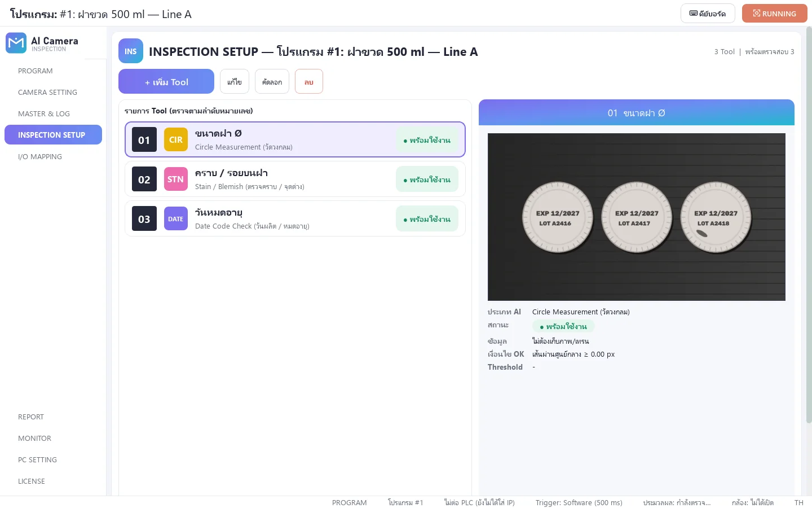Open MASTER & LOG section
The height and width of the screenshot is (508, 812).
click(x=53, y=113)
